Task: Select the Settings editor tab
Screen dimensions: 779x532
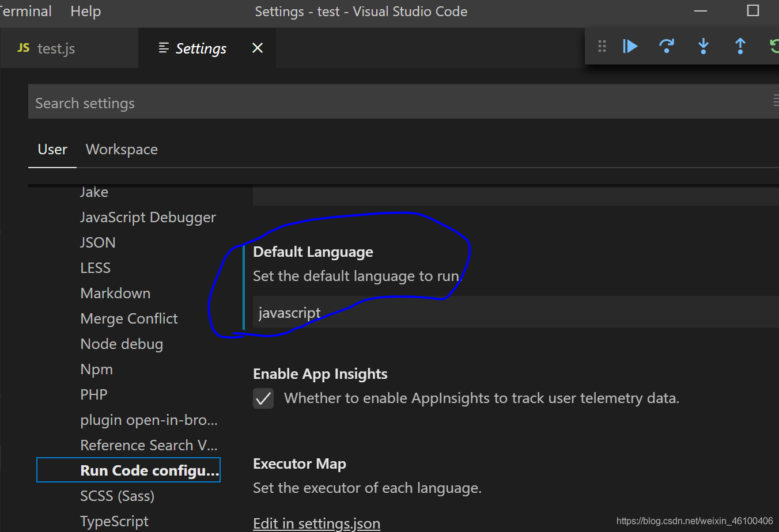Action: (207, 48)
